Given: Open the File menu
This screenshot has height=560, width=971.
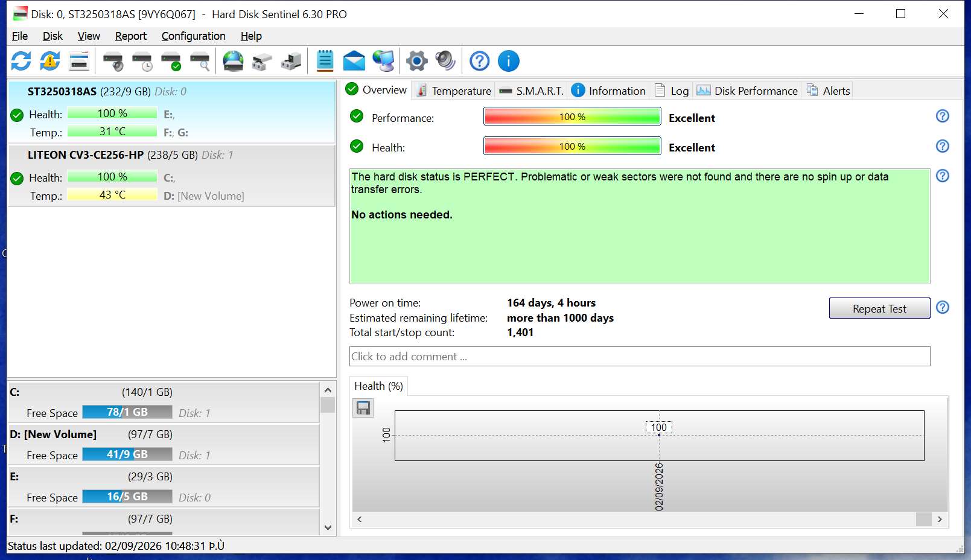Looking at the screenshot, I should tap(20, 36).
